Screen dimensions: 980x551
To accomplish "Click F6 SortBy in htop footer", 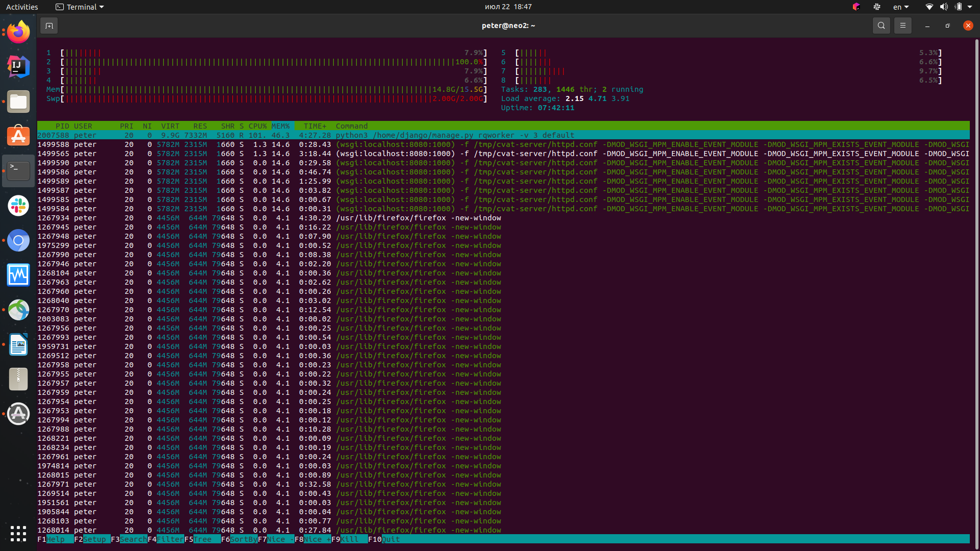I will click(x=239, y=539).
